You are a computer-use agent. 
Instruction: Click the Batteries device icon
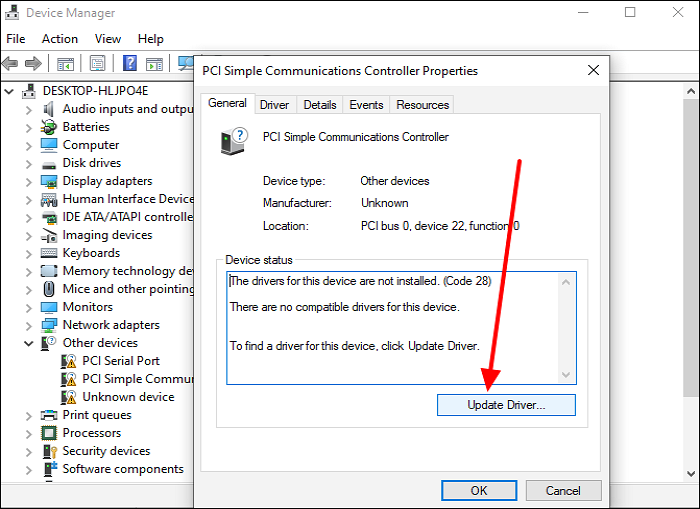tap(49, 127)
